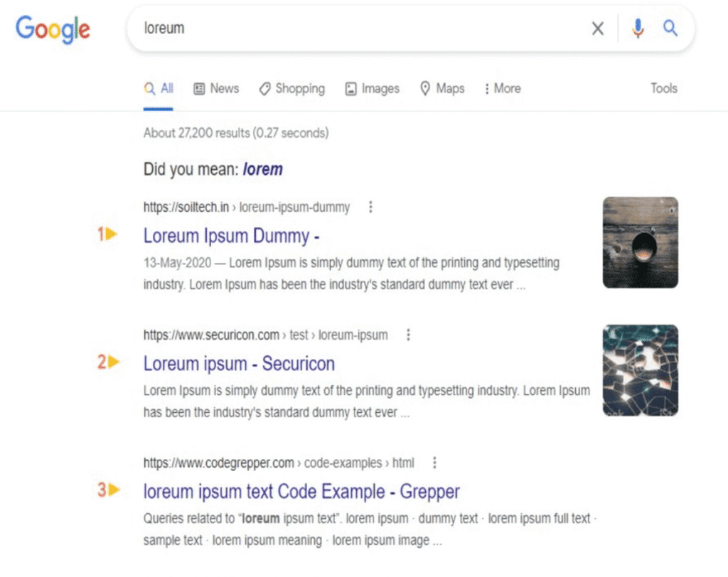Switch to the Images tab

(373, 89)
